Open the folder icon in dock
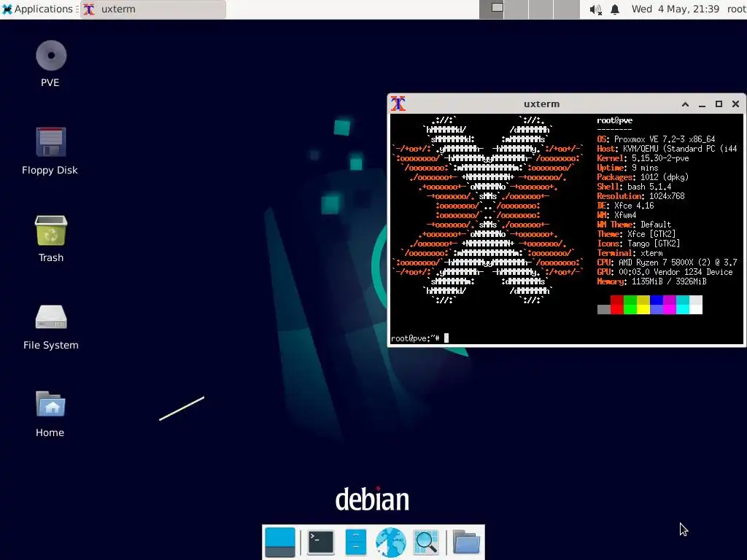747x560 pixels. click(x=466, y=542)
